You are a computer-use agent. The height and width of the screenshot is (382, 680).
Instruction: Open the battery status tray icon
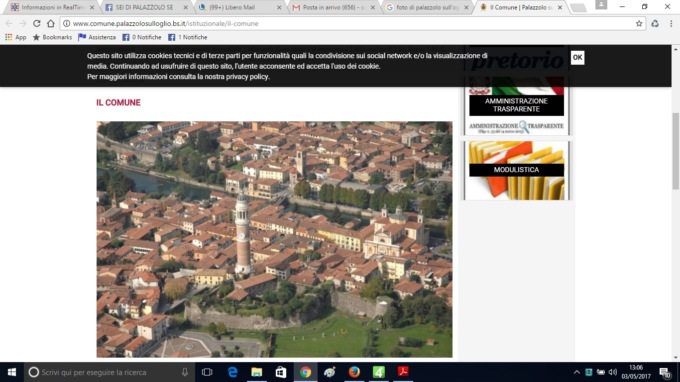pos(601,372)
